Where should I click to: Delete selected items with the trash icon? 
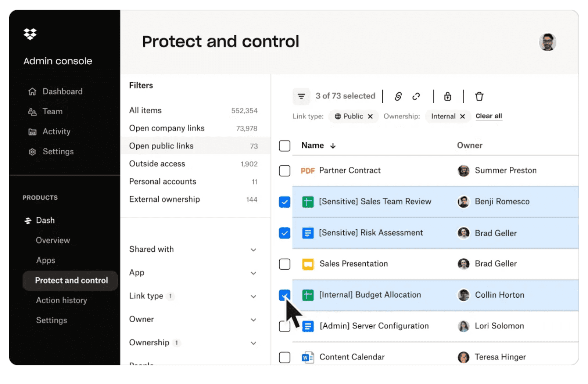pos(479,96)
